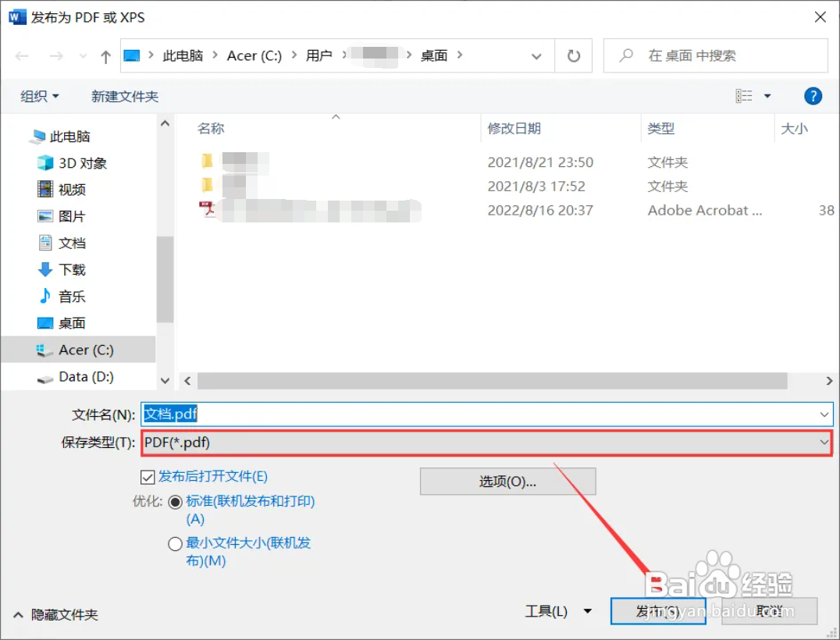Viewport: 840px width, 640px height.
Task: Click the 选项(O) button
Action: click(507, 481)
